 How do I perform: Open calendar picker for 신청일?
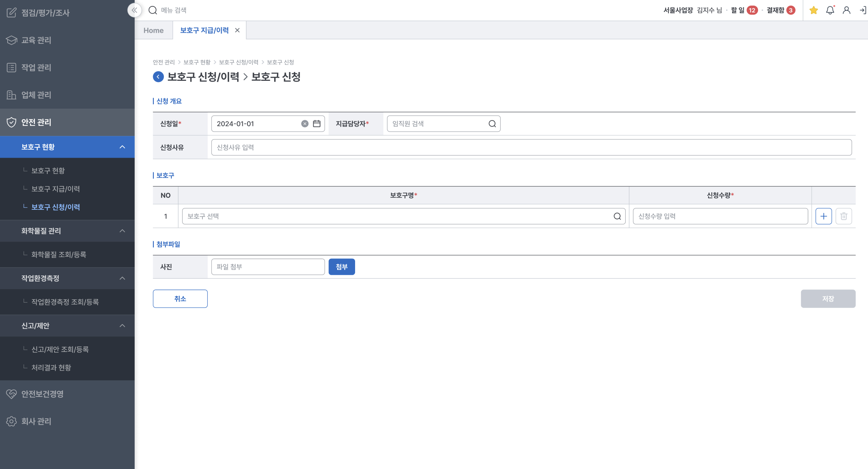317,124
